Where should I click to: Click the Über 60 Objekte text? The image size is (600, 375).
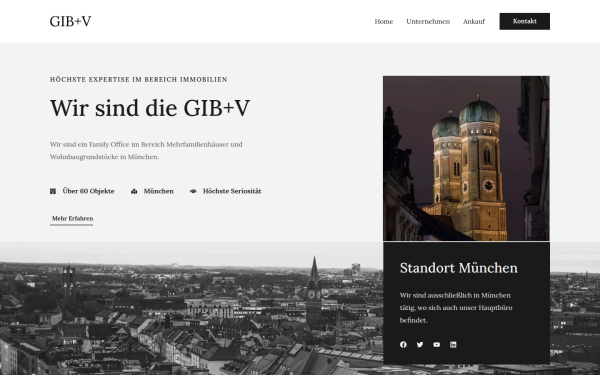(88, 191)
